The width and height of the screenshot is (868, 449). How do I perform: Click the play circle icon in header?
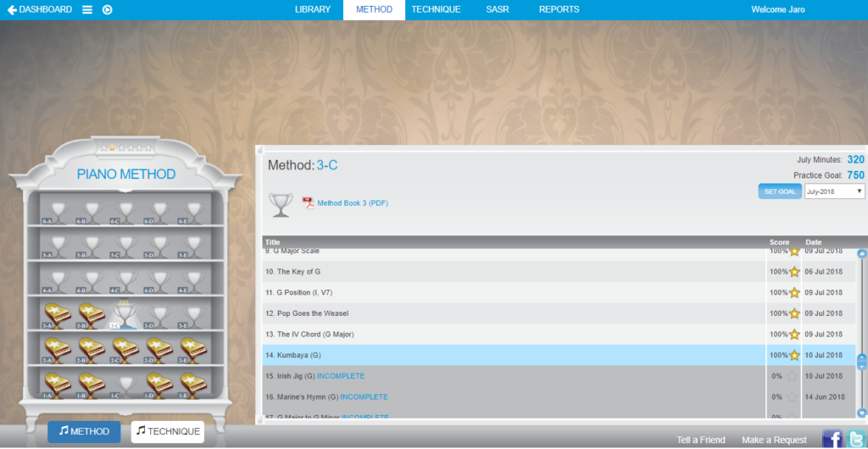[x=108, y=10]
